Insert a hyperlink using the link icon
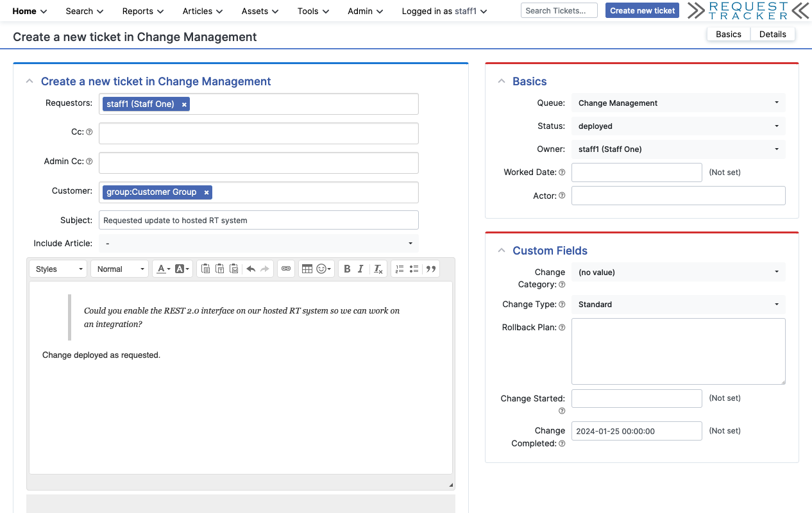This screenshot has width=812, height=513. 285,269
